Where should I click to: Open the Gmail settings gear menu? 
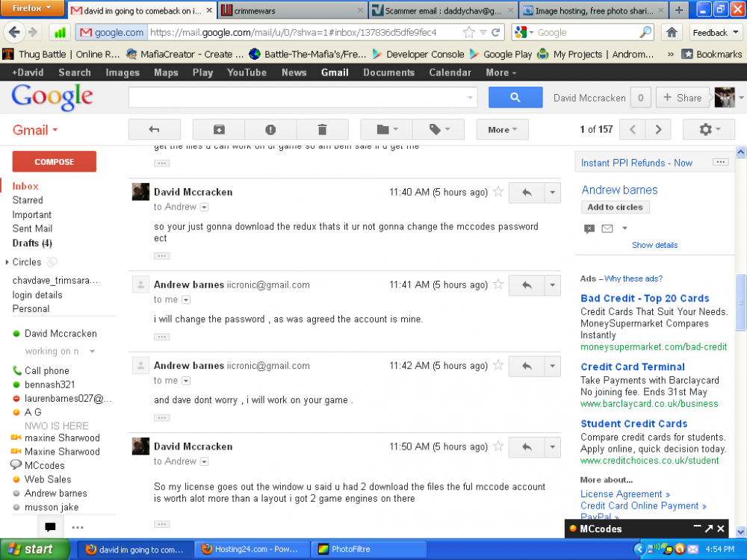tap(708, 129)
